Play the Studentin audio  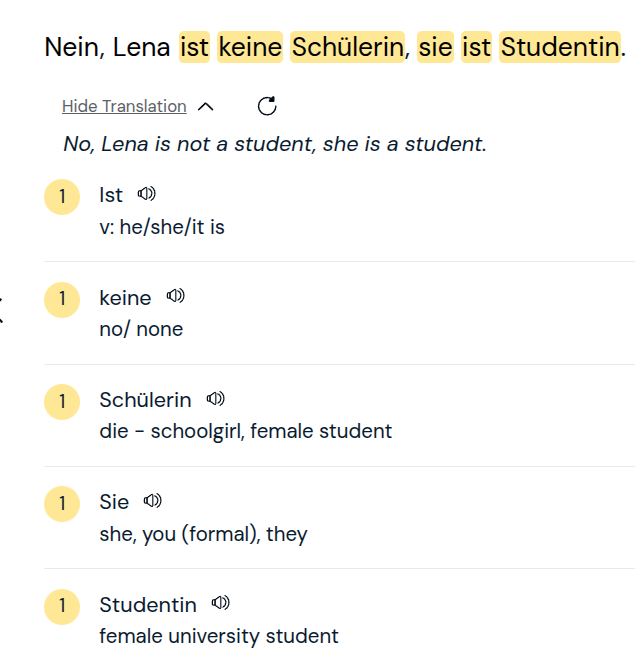(x=221, y=603)
